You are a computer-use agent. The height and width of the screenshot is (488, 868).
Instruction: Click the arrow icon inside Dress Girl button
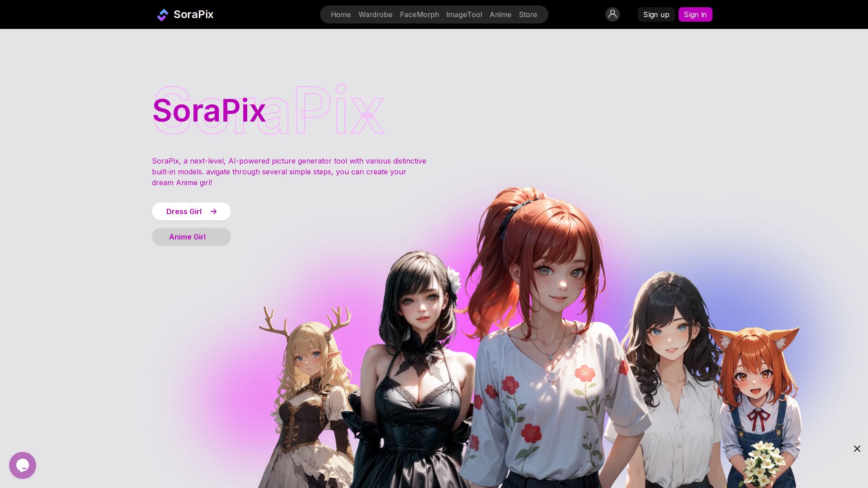pos(213,211)
